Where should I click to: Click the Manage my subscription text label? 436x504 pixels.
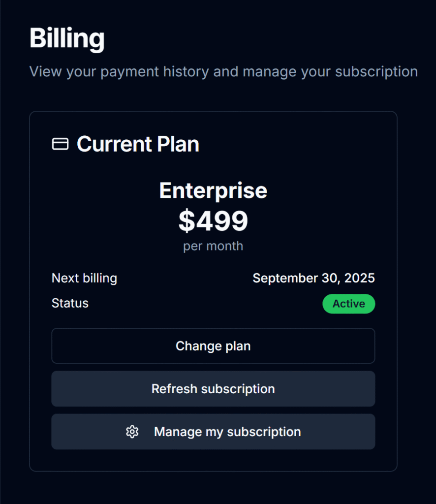pyautogui.click(x=227, y=432)
